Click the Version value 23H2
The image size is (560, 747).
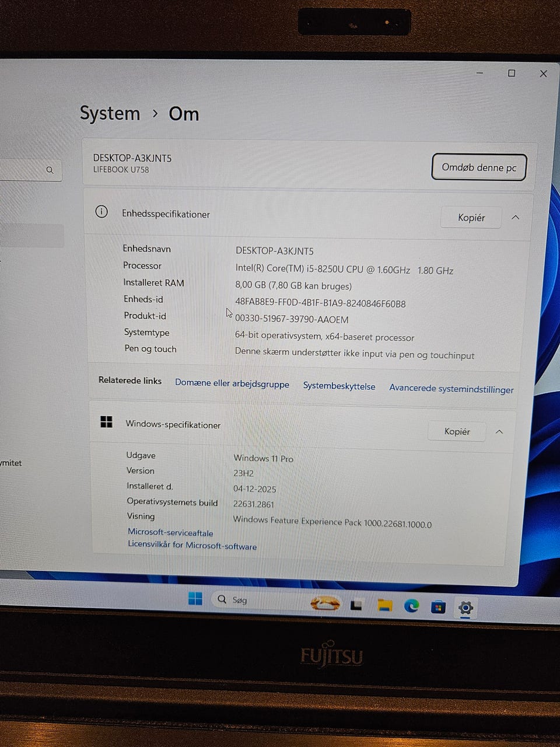(x=244, y=473)
